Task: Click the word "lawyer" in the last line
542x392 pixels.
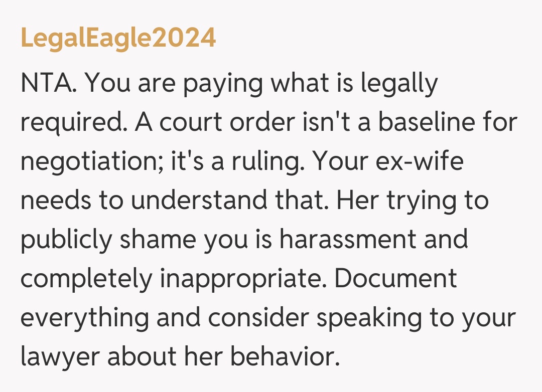Action: [x=61, y=356]
